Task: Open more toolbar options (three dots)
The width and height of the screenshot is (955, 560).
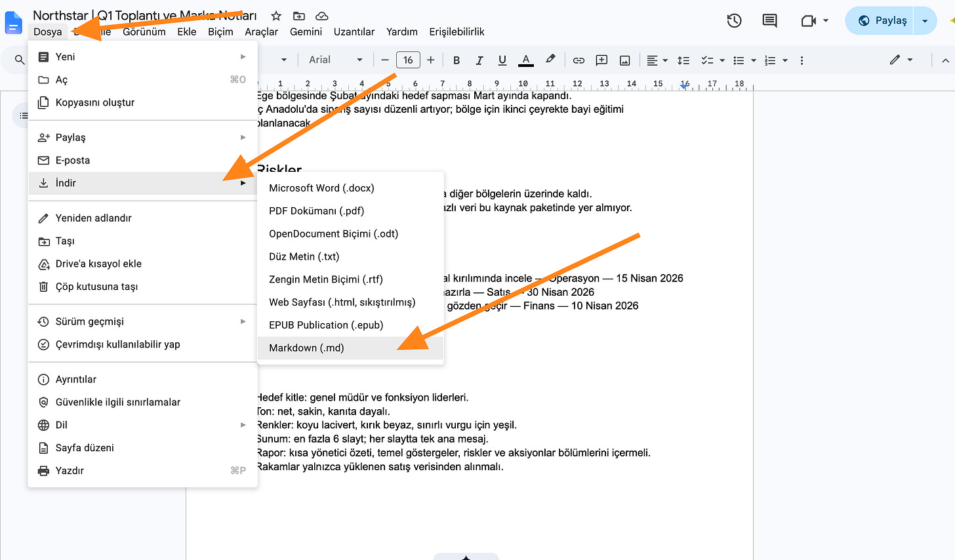Action: click(x=802, y=60)
